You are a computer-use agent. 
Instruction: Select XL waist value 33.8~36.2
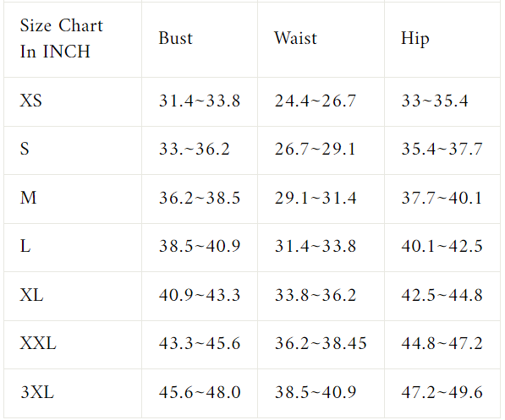(316, 295)
